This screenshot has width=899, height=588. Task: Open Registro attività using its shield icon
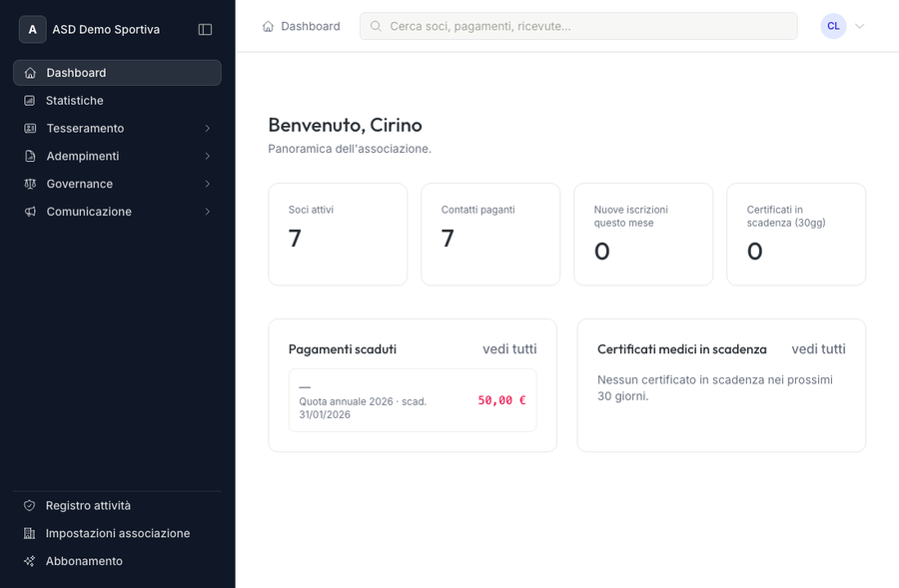pos(29,505)
